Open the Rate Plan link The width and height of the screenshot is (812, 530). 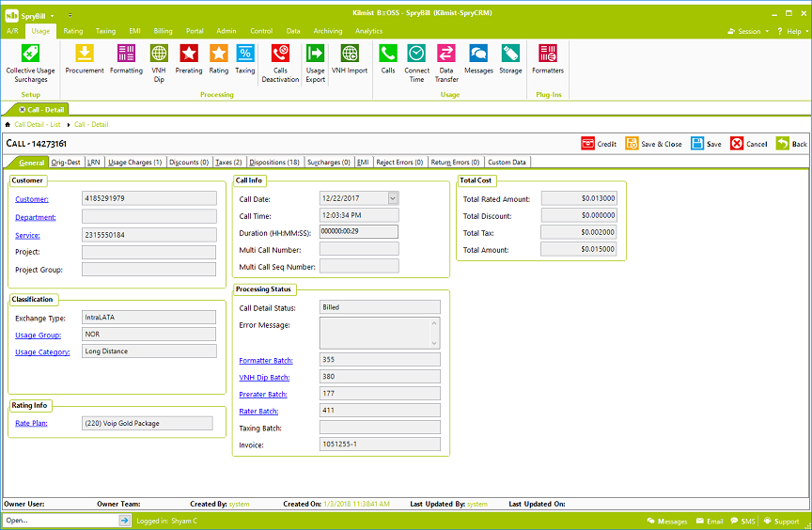coord(31,424)
